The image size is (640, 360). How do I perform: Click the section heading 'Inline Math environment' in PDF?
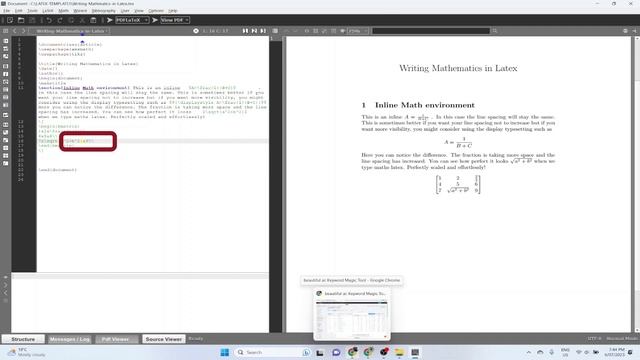coord(424,105)
